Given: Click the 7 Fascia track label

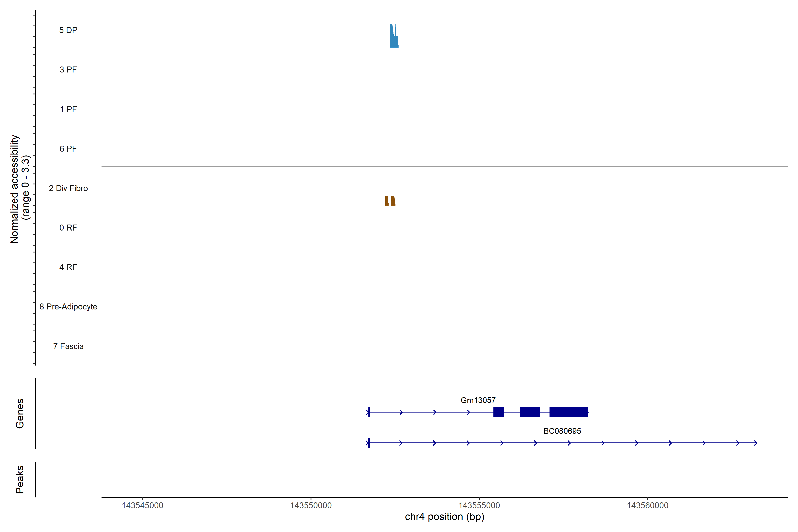Looking at the screenshot, I should click(x=68, y=346).
